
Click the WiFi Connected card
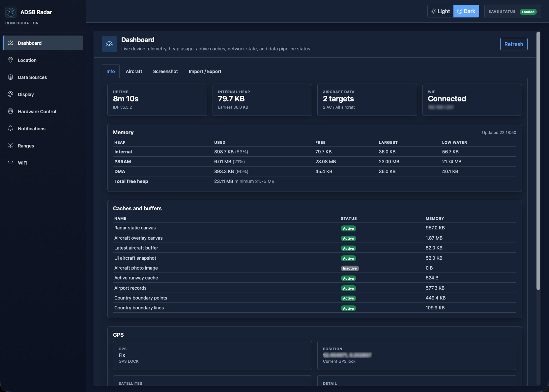(472, 100)
